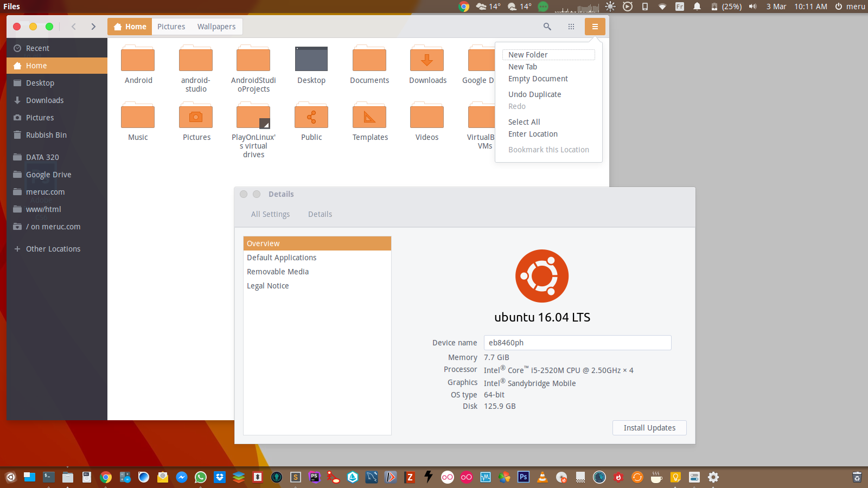Click the search icon in Files toolbar
The image size is (868, 488).
point(547,27)
